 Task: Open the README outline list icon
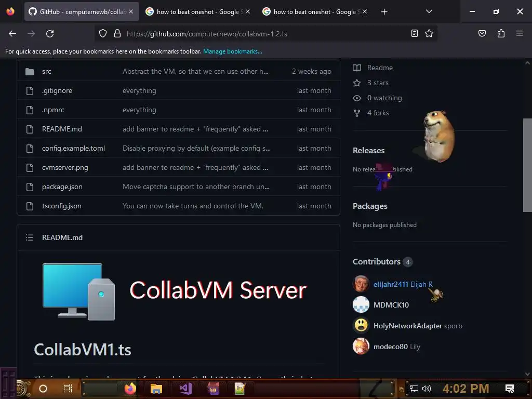click(30, 237)
